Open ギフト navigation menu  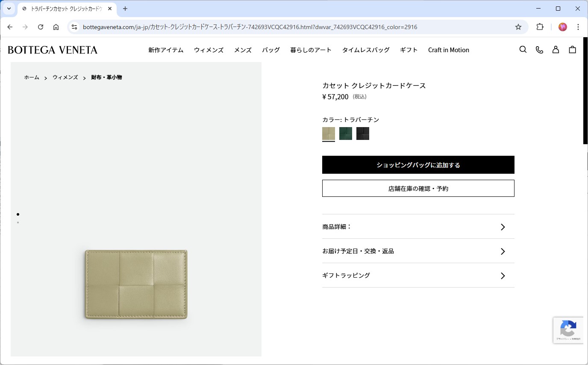click(409, 50)
